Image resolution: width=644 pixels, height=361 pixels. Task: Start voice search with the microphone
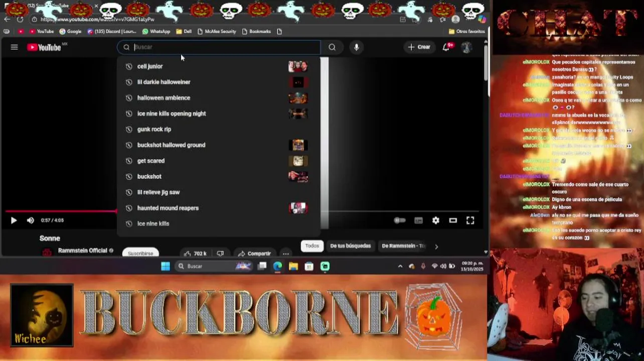click(357, 47)
